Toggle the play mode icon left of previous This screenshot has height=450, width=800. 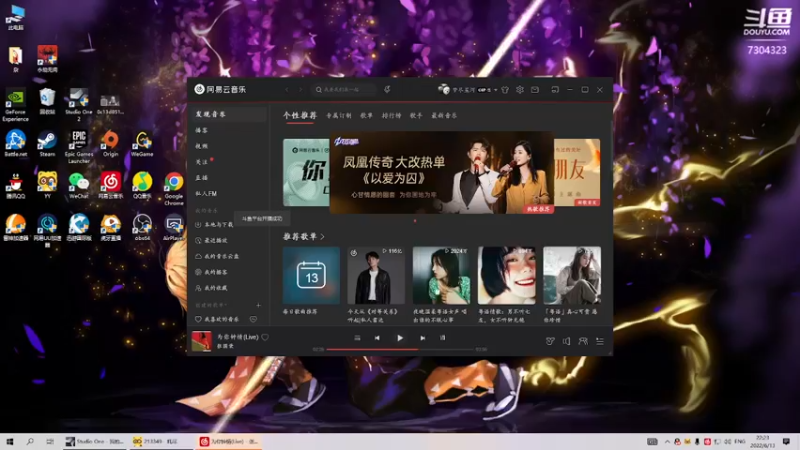(357, 338)
